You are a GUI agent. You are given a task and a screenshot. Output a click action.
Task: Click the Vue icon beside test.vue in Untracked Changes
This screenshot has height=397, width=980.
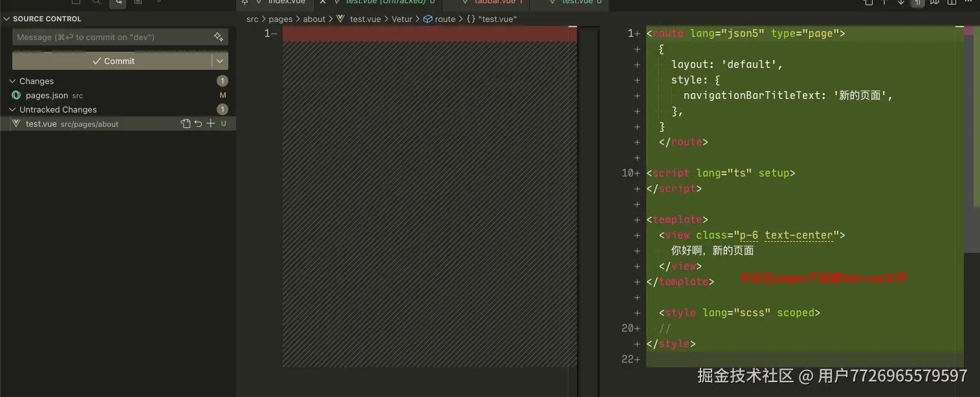(16, 123)
